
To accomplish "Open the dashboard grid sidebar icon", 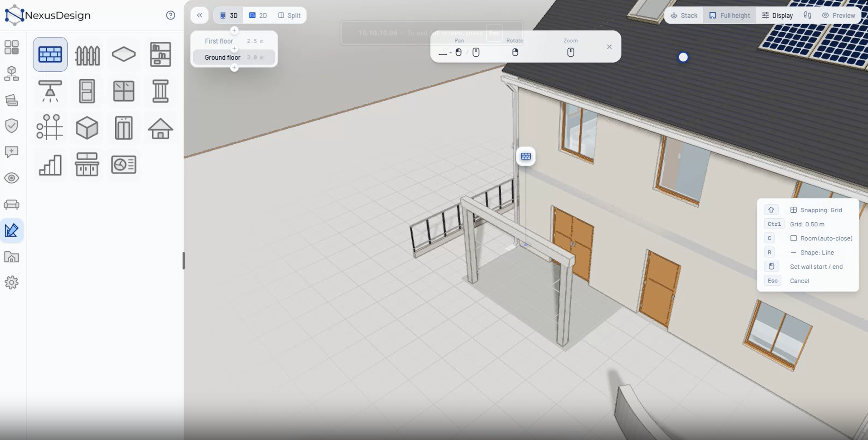I will click(11, 47).
